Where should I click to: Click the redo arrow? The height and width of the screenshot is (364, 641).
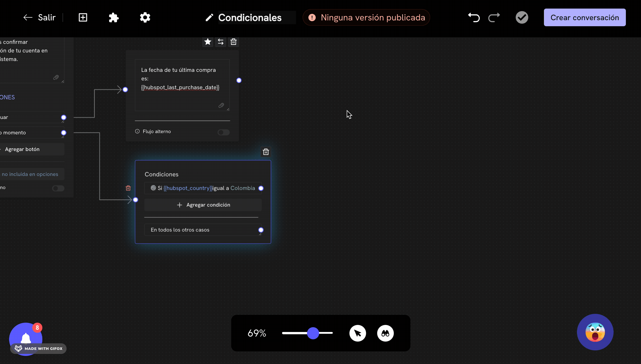click(x=494, y=17)
